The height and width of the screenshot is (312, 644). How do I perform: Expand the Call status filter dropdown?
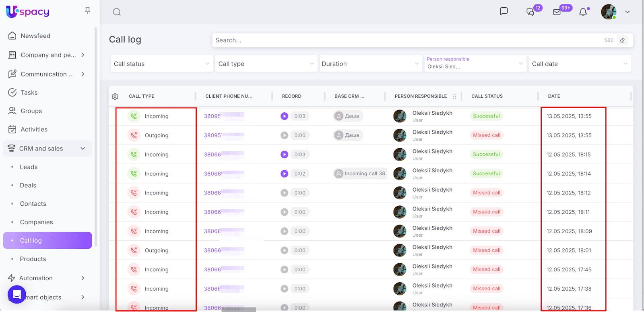161,64
